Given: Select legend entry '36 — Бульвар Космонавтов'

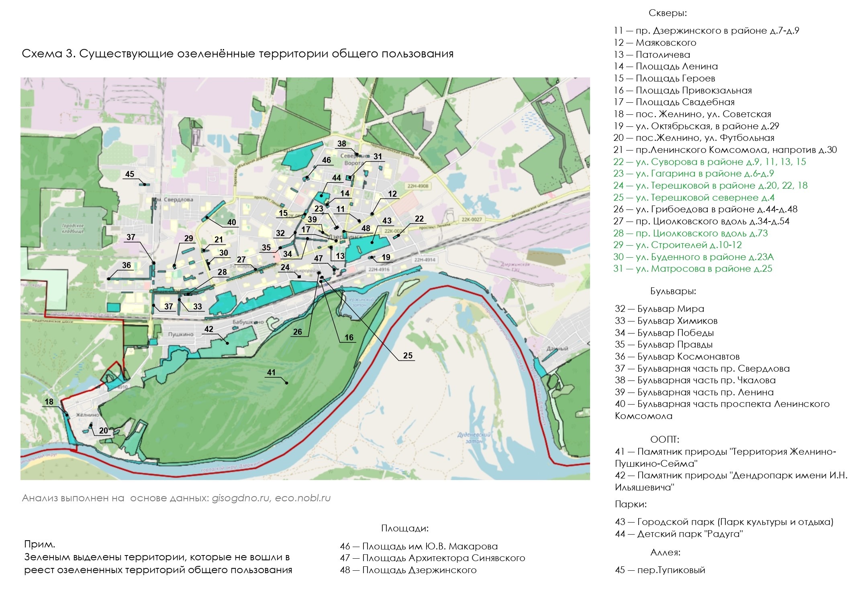Looking at the screenshot, I should tap(677, 357).
